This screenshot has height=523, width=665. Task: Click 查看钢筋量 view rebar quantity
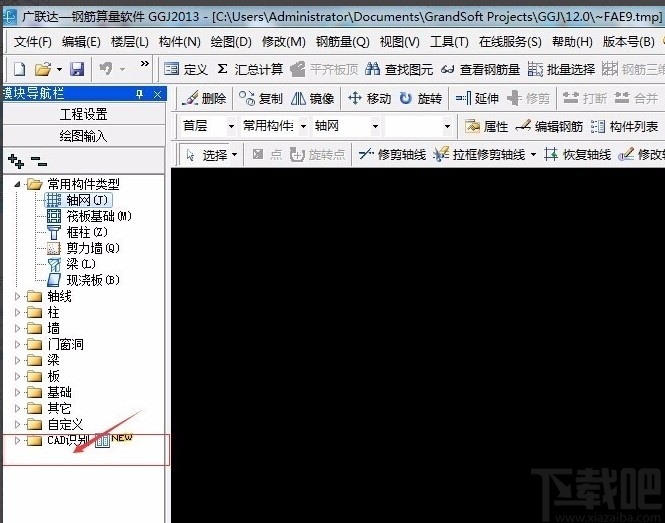pos(480,69)
